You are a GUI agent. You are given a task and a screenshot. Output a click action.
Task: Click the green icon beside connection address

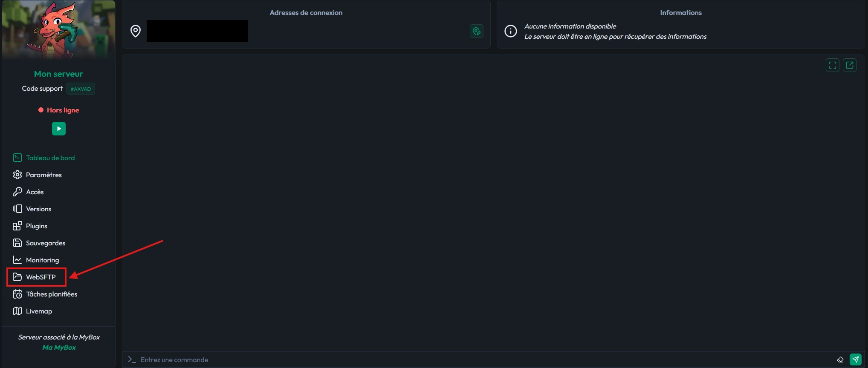coord(476,31)
